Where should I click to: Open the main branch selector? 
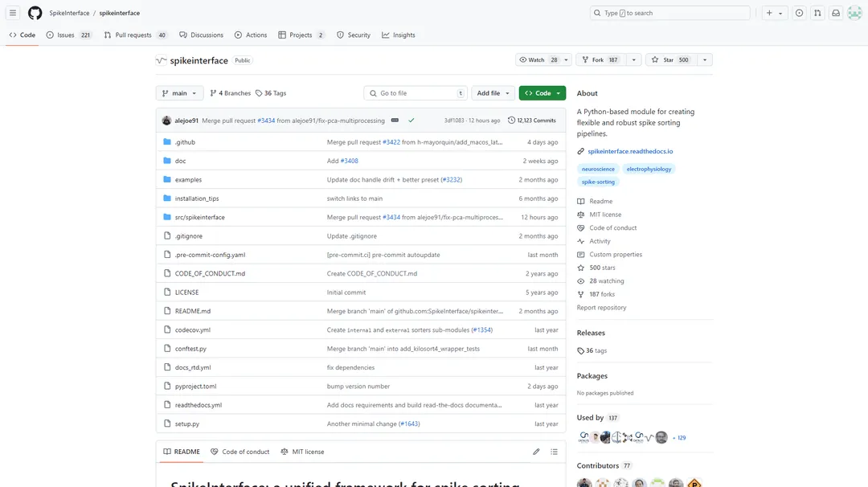pos(179,93)
